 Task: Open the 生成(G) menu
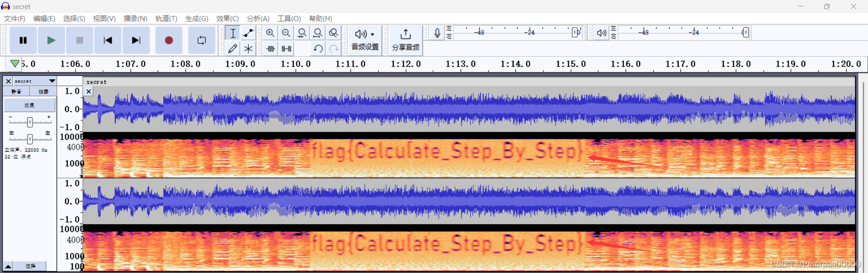[x=197, y=19]
